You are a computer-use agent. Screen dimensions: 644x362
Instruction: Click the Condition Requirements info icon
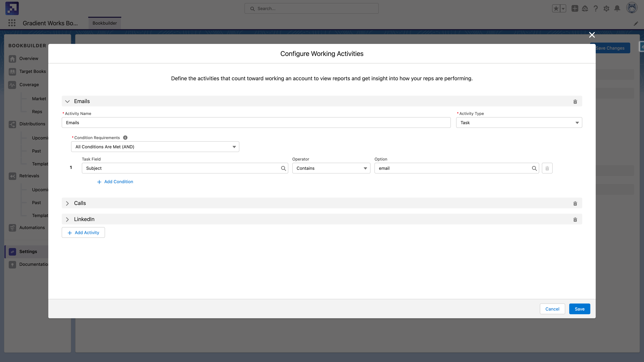pos(125,138)
